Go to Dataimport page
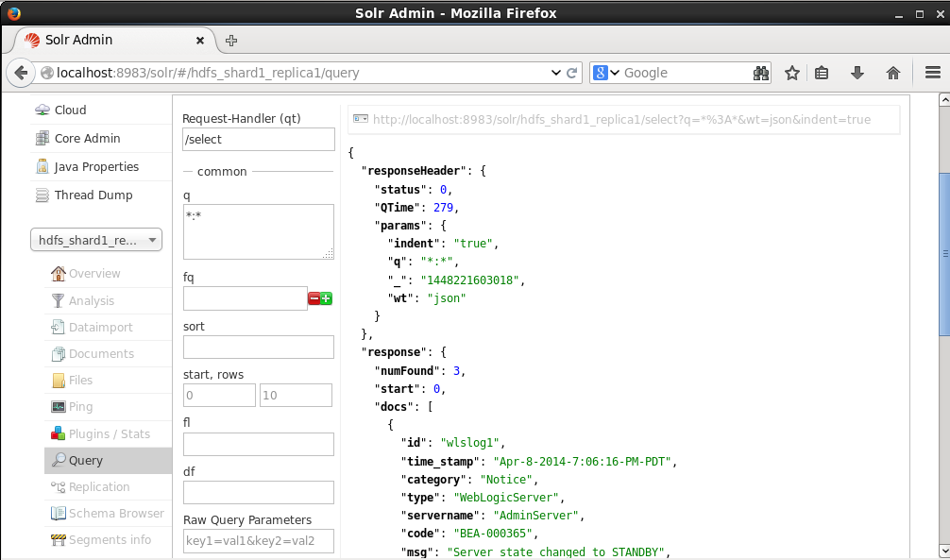This screenshot has height=560, width=950. [108, 328]
